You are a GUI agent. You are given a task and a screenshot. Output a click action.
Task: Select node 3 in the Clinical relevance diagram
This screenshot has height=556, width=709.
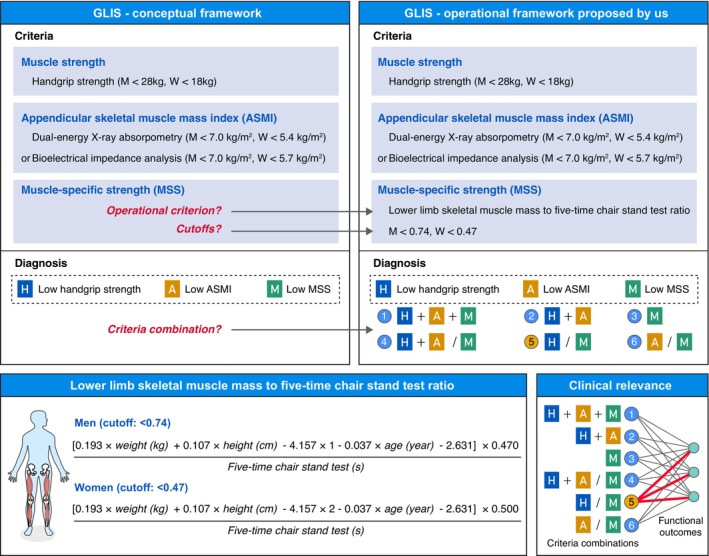coord(631,458)
